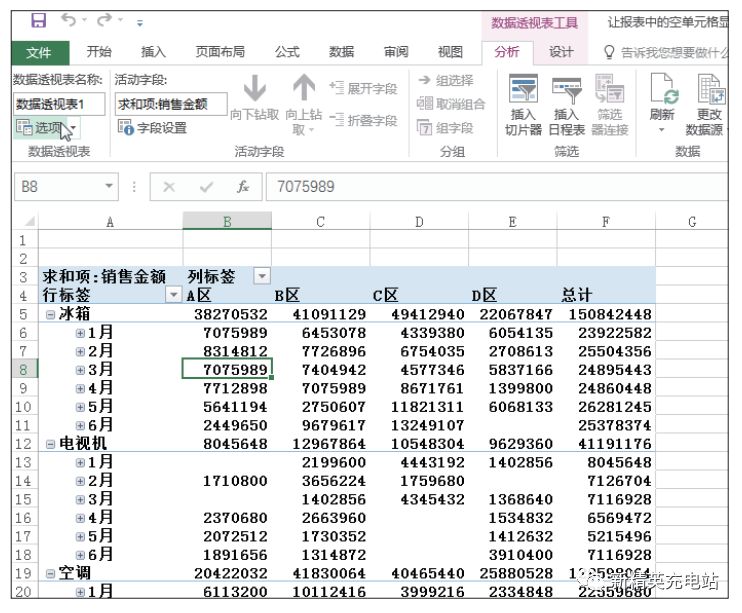This screenshot has height=613, width=742.
Task: Click the 总计 column header cell
Action: pyautogui.click(x=606, y=295)
